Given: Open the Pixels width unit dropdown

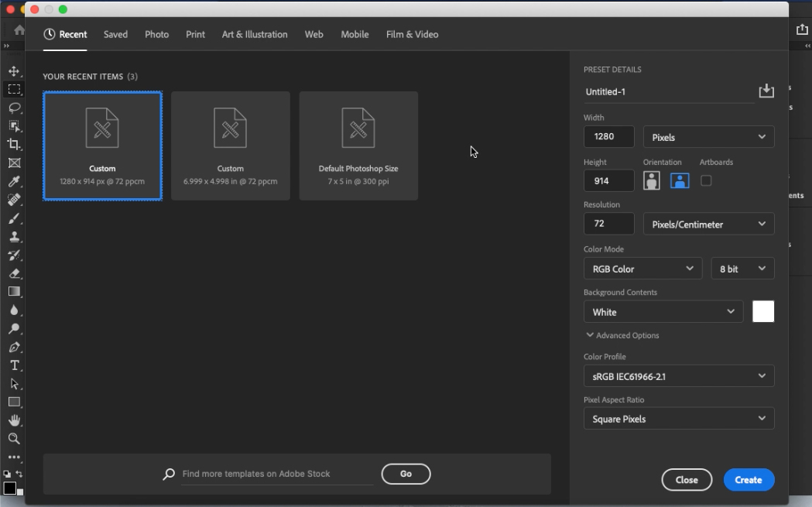Looking at the screenshot, I should coord(708,137).
